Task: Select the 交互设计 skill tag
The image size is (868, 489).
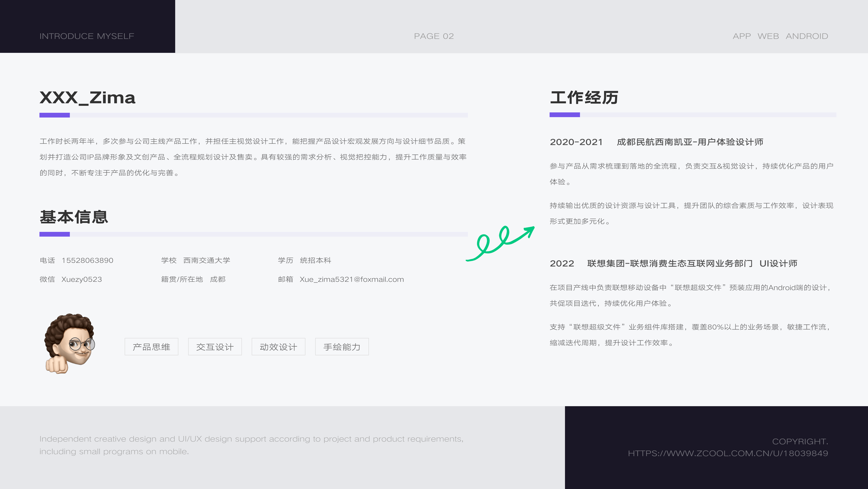Action: (215, 347)
